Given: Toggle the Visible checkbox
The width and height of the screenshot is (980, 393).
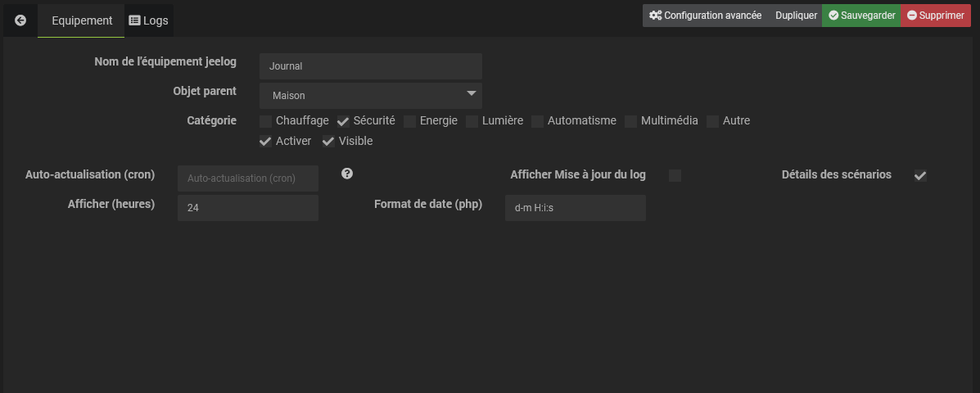Looking at the screenshot, I should (328, 142).
